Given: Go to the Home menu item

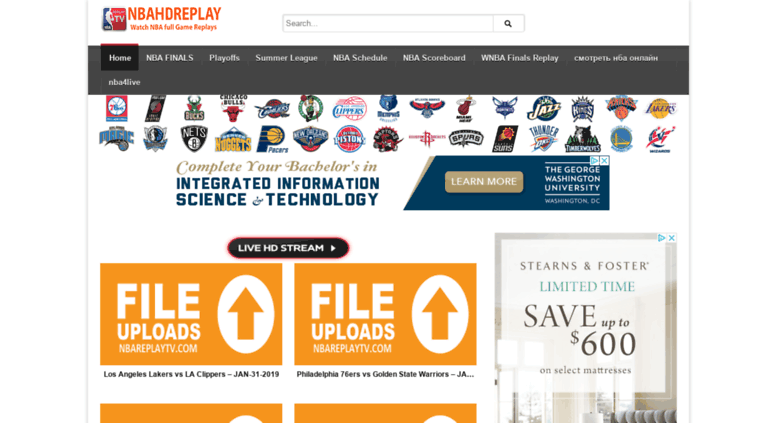Looking at the screenshot, I should pyautogui.click(x=120, y=58).
